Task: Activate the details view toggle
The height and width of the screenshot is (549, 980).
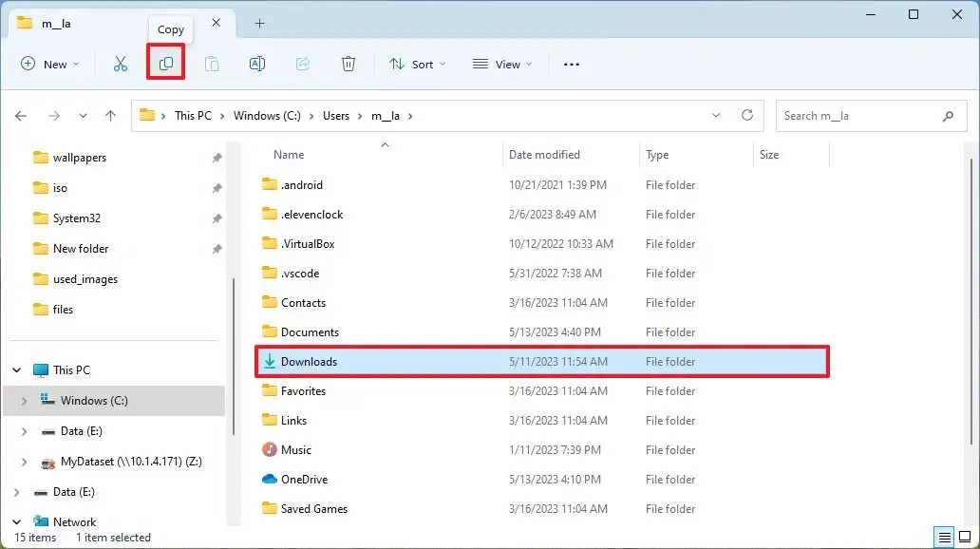Action: (943, 538)
